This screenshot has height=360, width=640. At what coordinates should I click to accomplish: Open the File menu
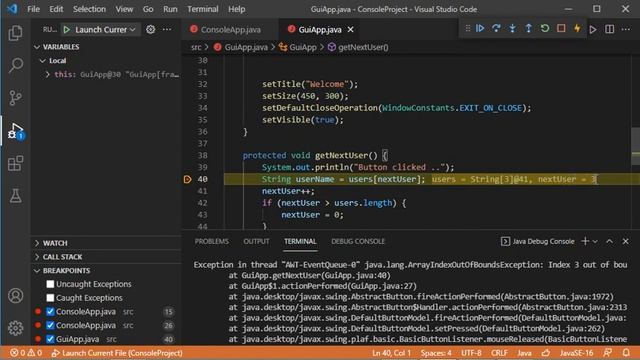point(33,9)
